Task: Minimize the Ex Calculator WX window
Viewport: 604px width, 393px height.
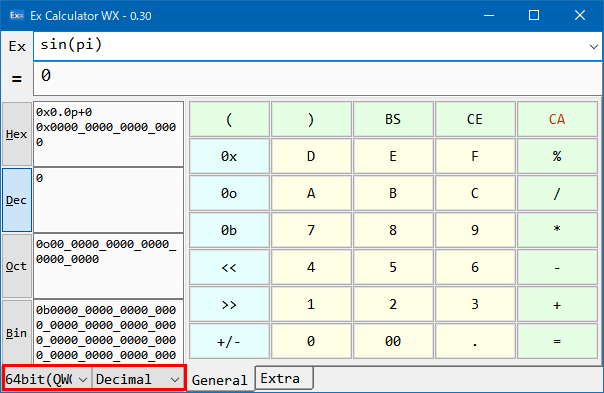Action: coord(489,15)
